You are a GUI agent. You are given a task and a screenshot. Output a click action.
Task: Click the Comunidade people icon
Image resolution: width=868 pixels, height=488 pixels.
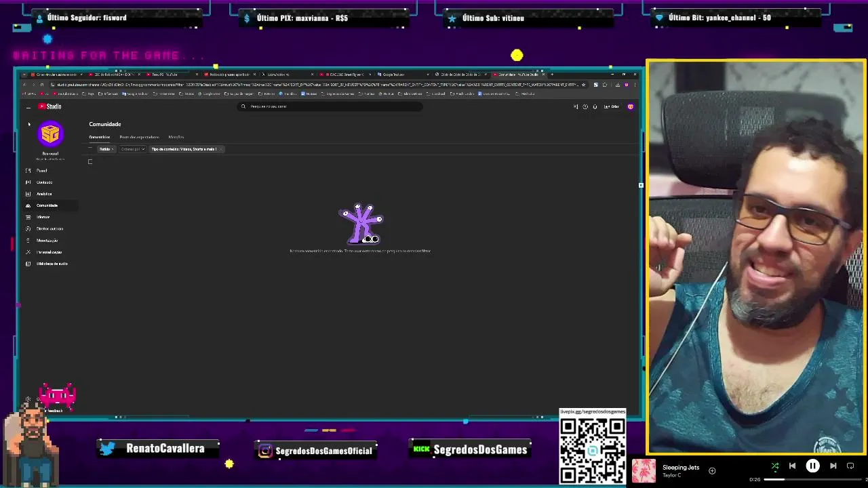(x=28, y=205)
